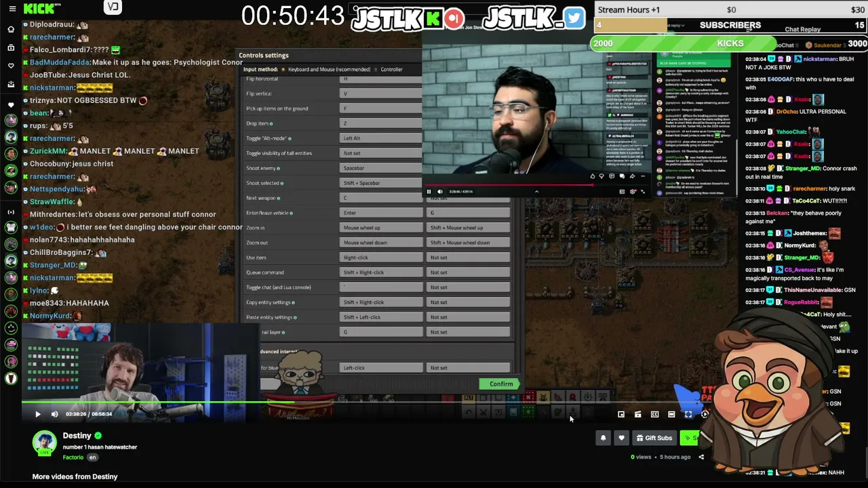Confirm the Controls settings

point(501,384)
